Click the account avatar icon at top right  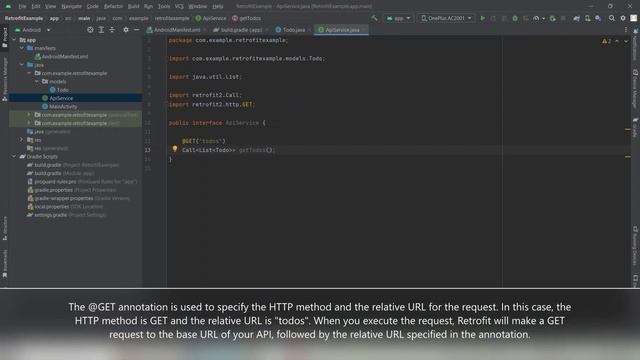633,18
